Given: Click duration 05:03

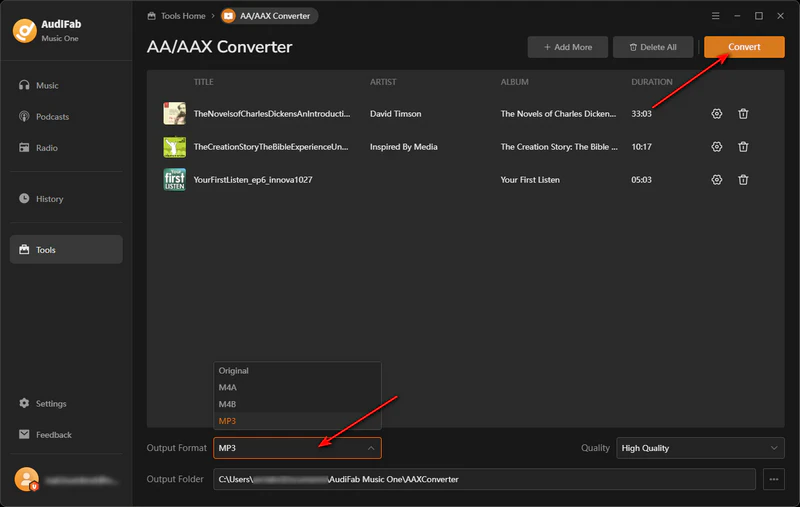Looking at the screenshot, I should pyautogui.click(x=641, y=180).
